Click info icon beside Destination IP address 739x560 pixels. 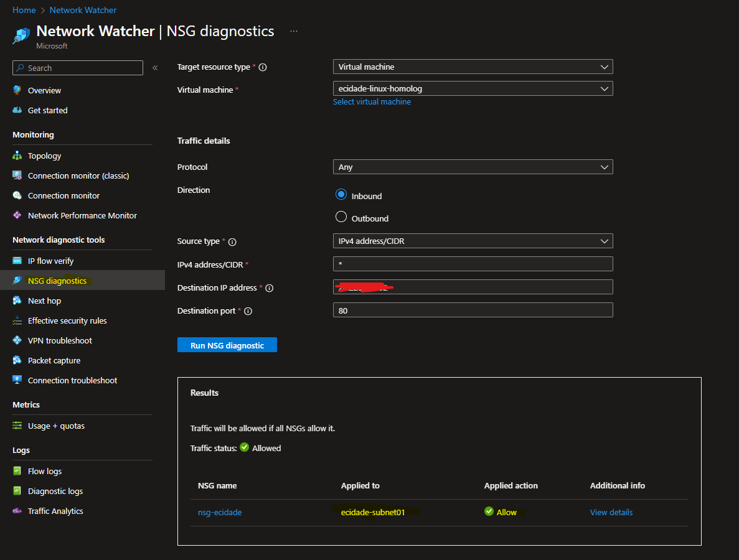pyautogui.click(x=269, y=287)
